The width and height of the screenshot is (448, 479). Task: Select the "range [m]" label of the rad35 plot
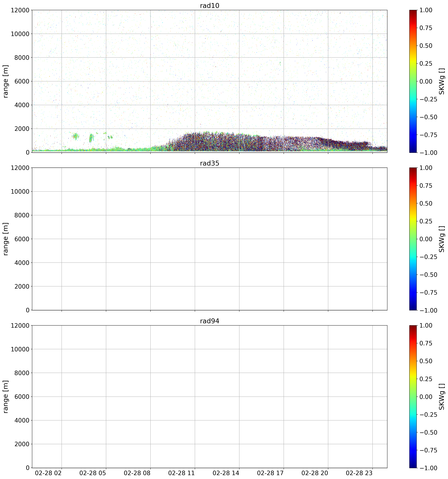pos(5,239)
